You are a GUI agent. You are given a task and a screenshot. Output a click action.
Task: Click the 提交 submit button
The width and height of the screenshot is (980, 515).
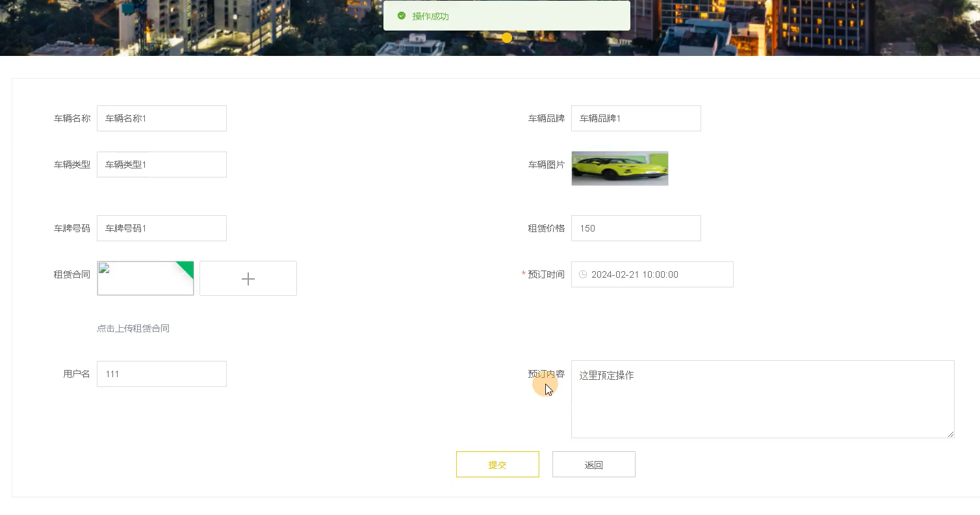[x=498, y=464]
